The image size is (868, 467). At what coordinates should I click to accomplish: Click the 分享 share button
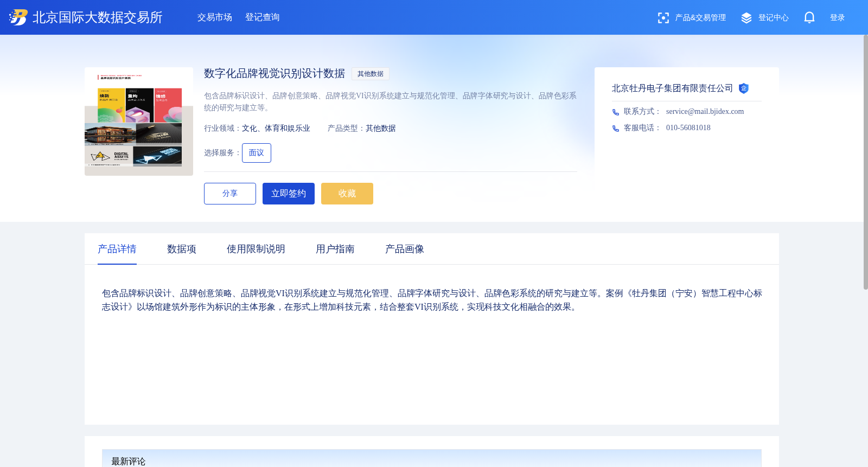click(230, 194)
